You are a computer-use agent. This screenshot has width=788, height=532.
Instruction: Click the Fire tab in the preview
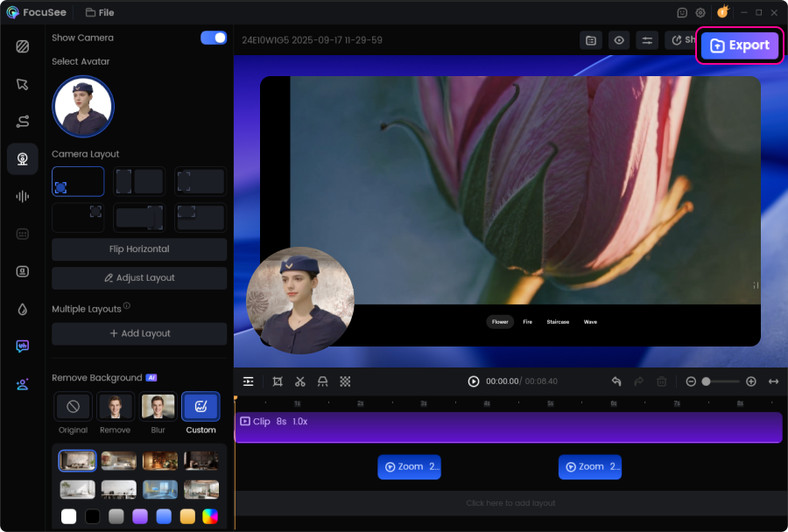(527, 322)
